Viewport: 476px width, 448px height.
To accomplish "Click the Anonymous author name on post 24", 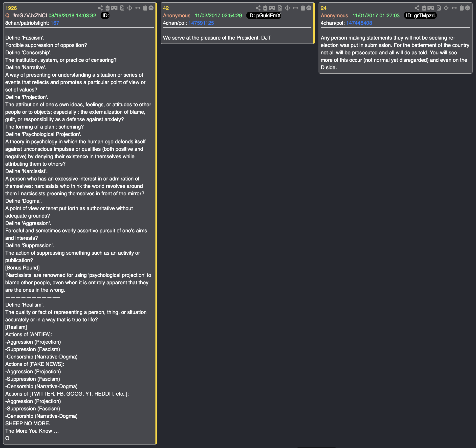I will coord(334,16).
